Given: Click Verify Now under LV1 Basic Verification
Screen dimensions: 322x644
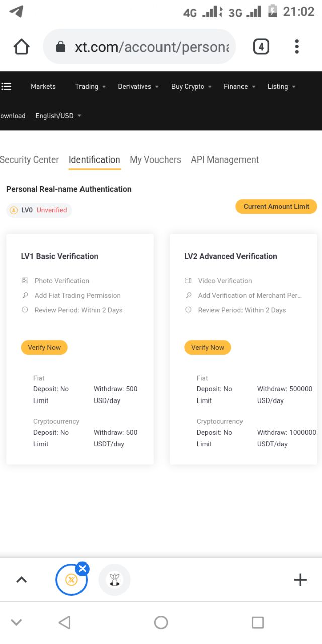Looking at the screenshot, I should (44, 347).
